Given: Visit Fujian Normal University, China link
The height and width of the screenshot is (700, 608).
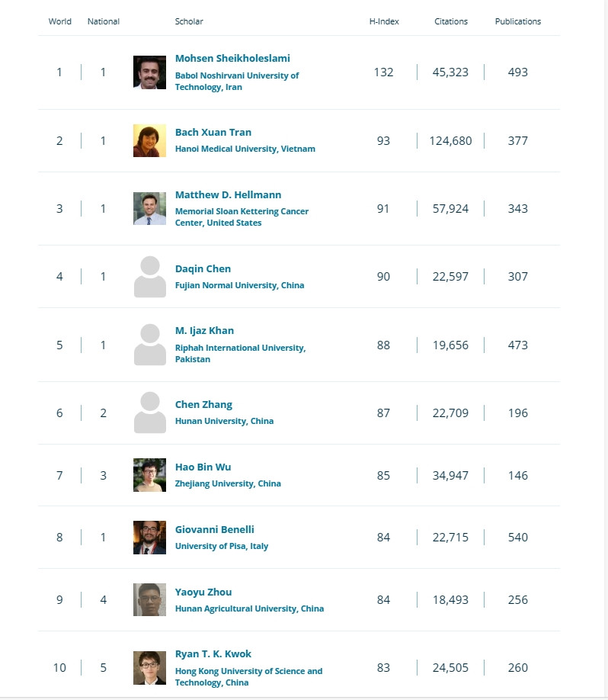Looking at the screenshot, I should tap(239, 285).
